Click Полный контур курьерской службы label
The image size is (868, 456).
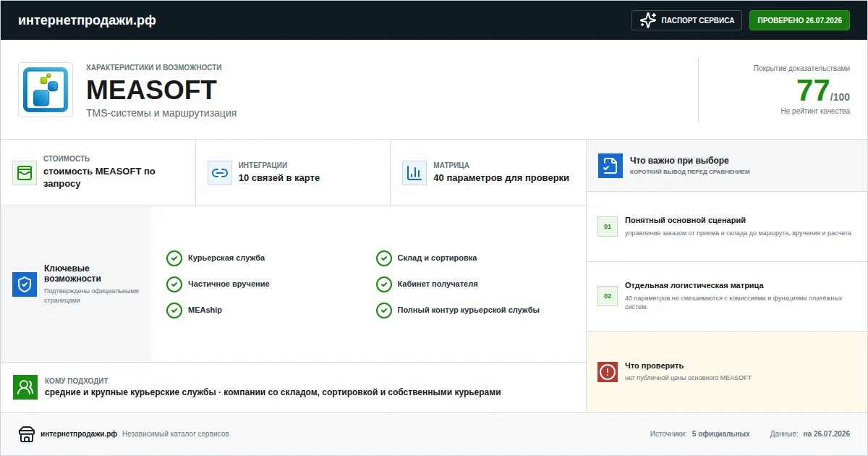[x=468, y=310]
